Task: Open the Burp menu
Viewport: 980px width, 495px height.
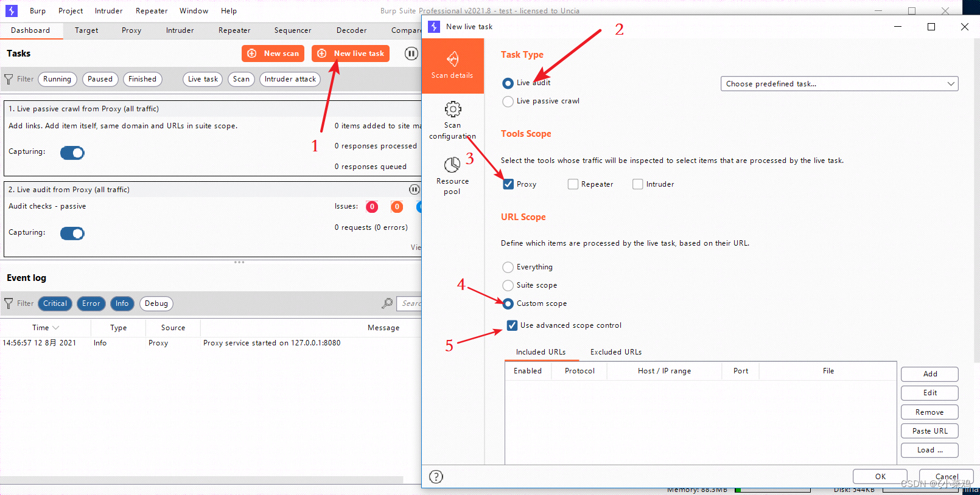Action: pyautogui.click(x=38, y=11)
